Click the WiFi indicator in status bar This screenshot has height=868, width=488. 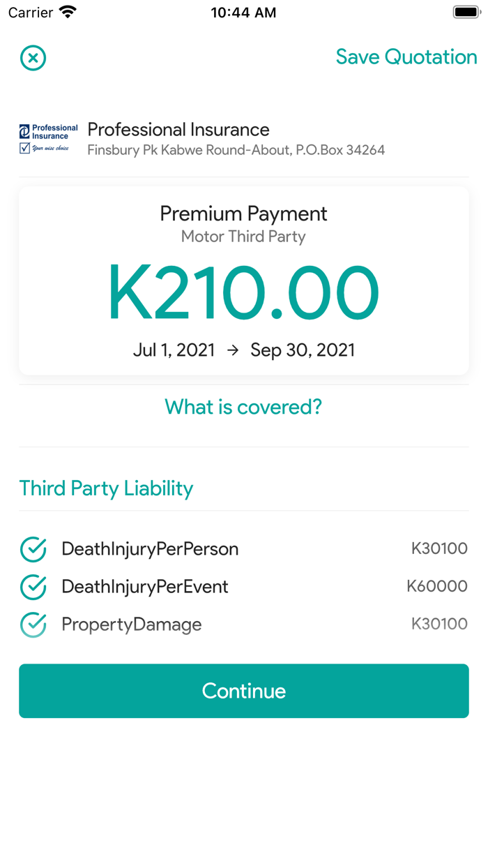coord(67,11)
